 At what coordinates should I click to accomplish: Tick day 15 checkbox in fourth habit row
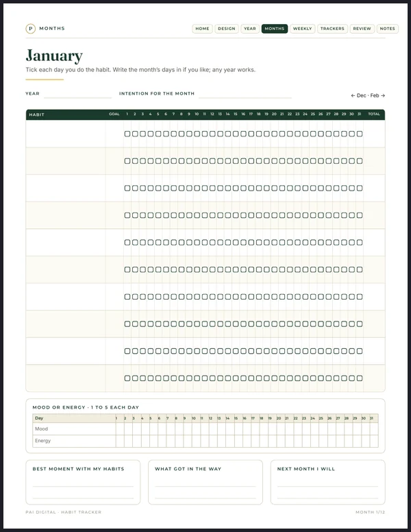point(236,215)
